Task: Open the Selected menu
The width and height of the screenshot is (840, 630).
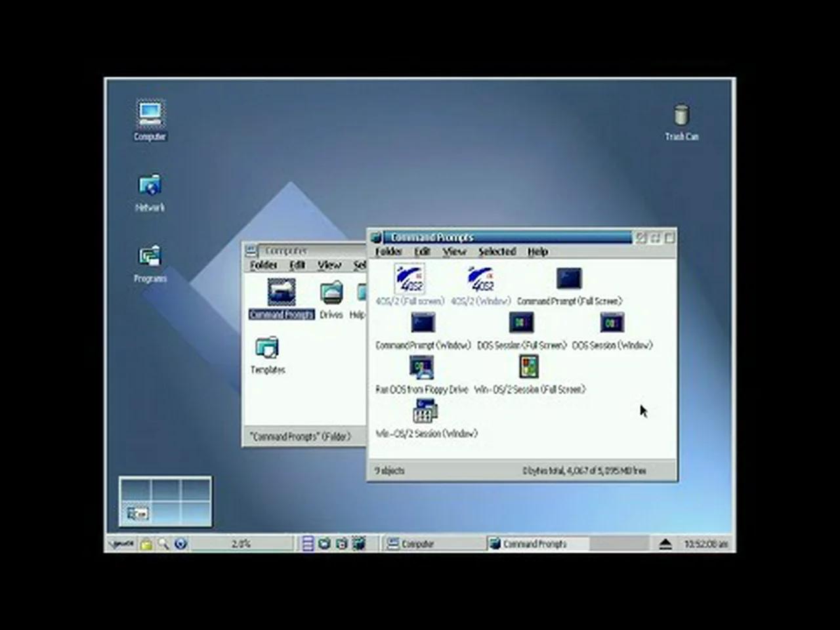Action: 497,251
